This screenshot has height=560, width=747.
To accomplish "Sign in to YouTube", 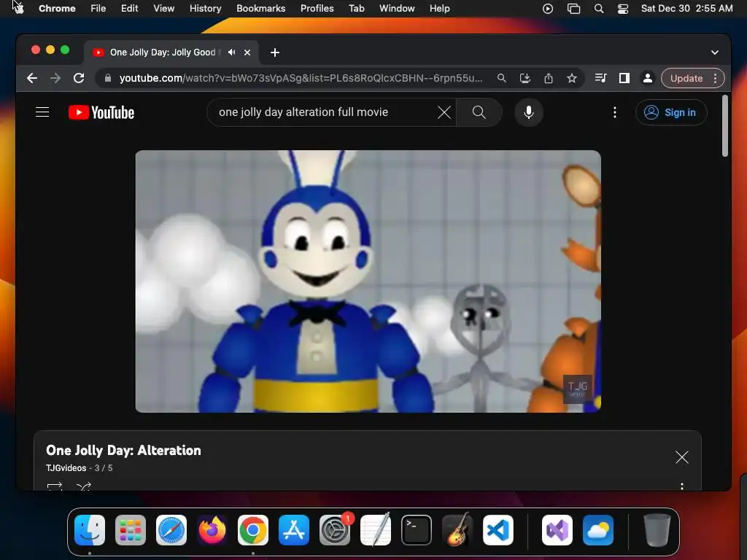I will click(671, 112).
